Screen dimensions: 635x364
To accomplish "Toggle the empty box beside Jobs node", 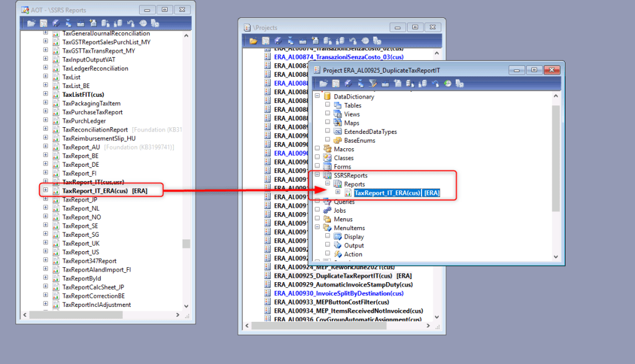I will click(x=318, y=210).
